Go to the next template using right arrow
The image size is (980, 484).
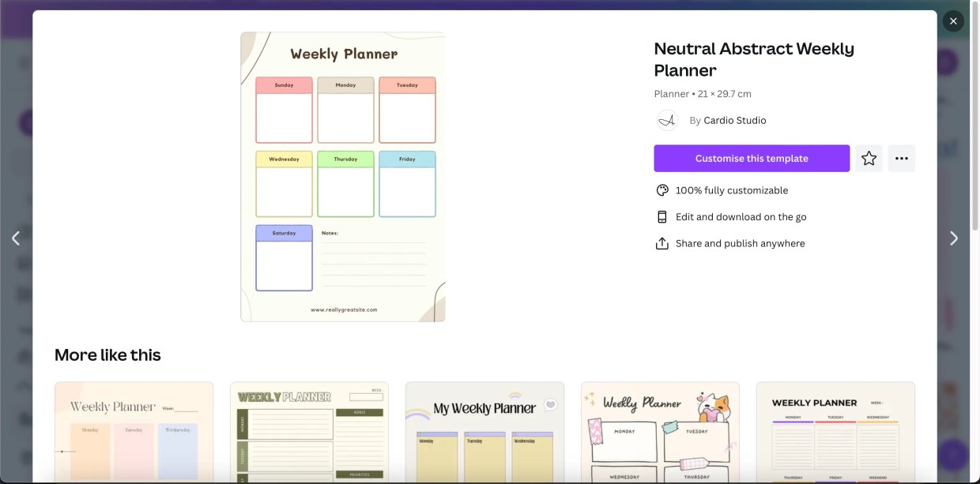point(954,238)
